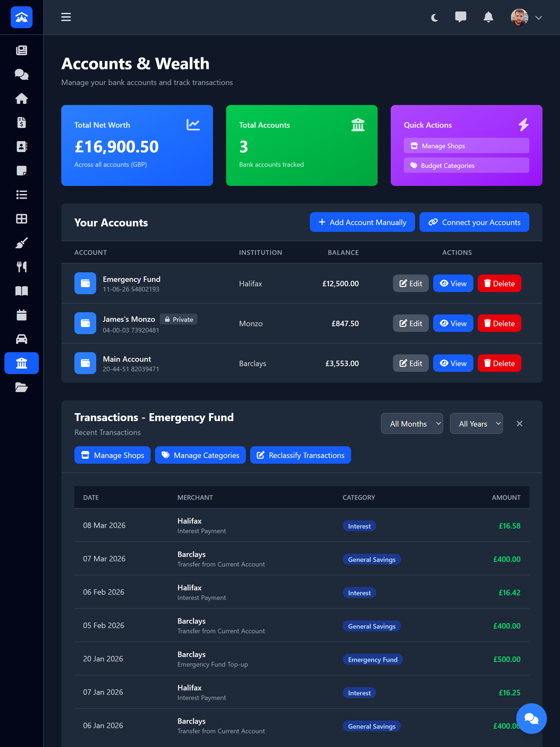The image size is (560, 747).
Task: Open the bank accounts sidebar icon
Action: point(21,363)
